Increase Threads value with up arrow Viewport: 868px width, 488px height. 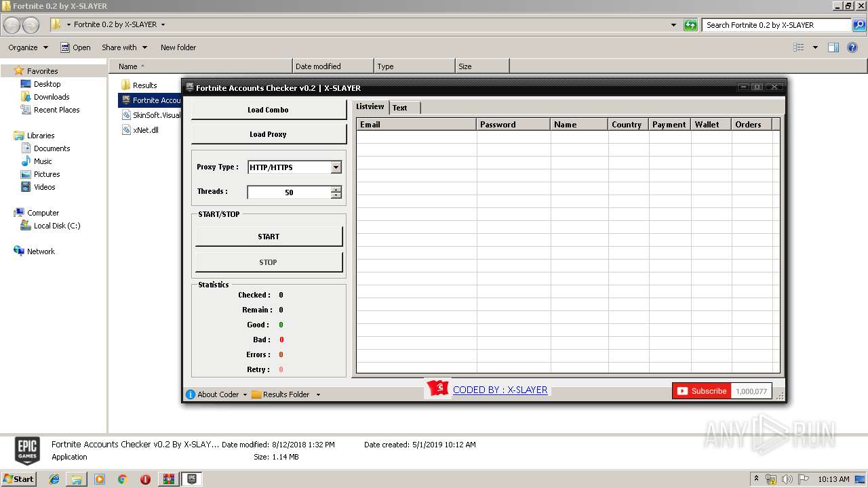pos(336,189)
